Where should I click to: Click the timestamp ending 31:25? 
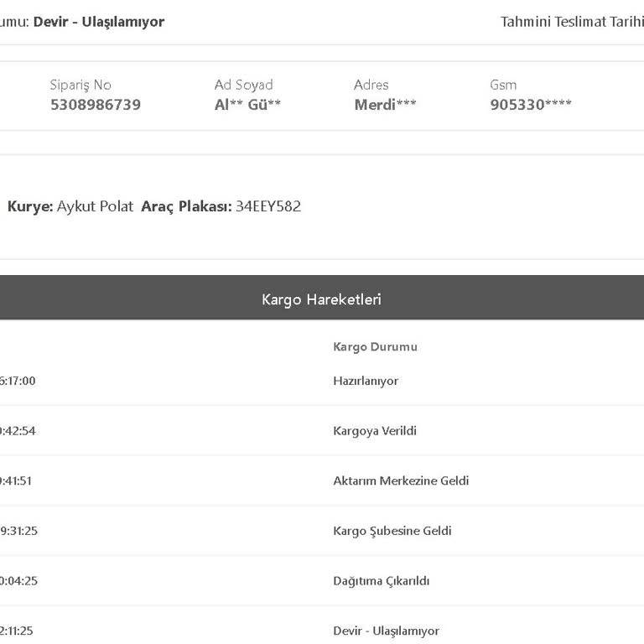(x=19, y=531)
